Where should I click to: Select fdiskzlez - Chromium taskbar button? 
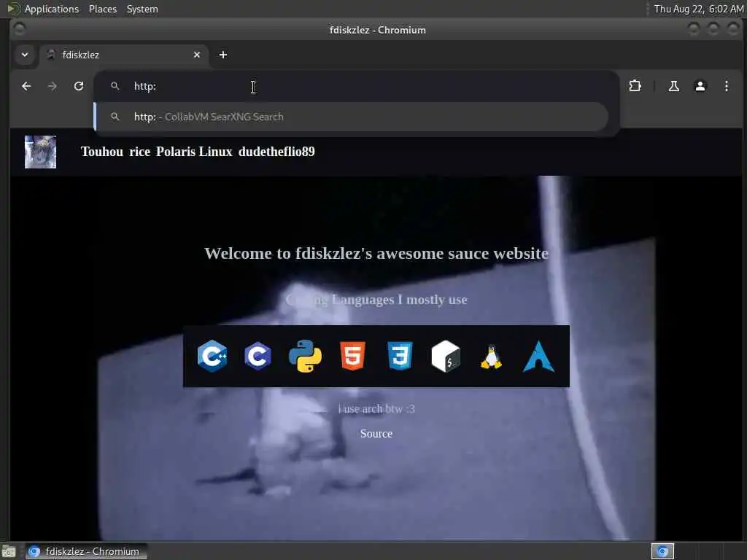(86, 551)
